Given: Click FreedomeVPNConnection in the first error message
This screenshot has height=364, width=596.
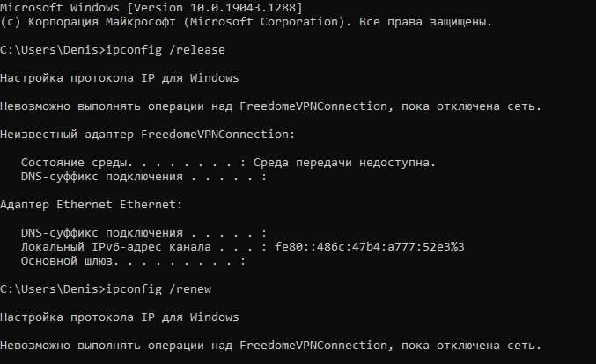Looking at the screenshot, I should tap(313, 106).
